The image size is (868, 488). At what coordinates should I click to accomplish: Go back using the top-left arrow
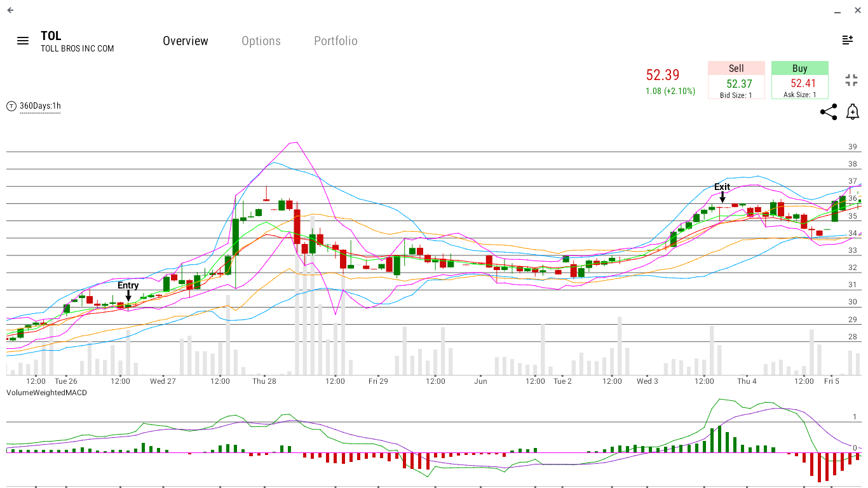coord(10,10)
